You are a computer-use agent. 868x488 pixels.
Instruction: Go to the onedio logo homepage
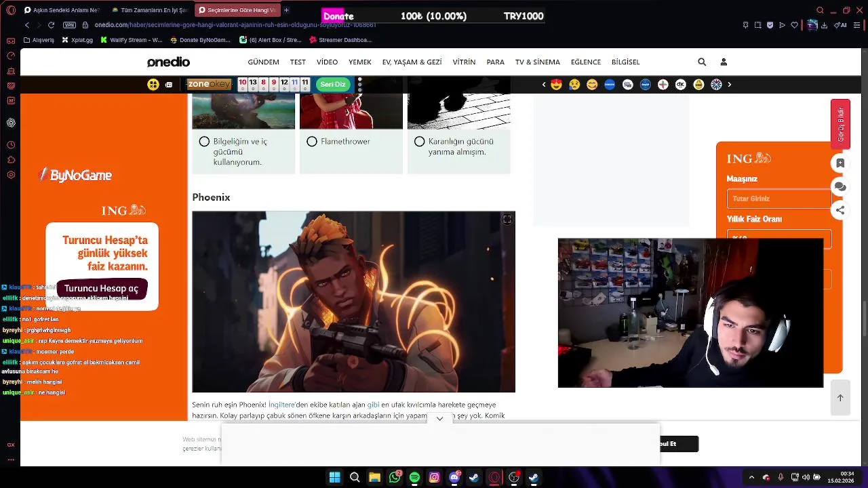click(168, 62)
